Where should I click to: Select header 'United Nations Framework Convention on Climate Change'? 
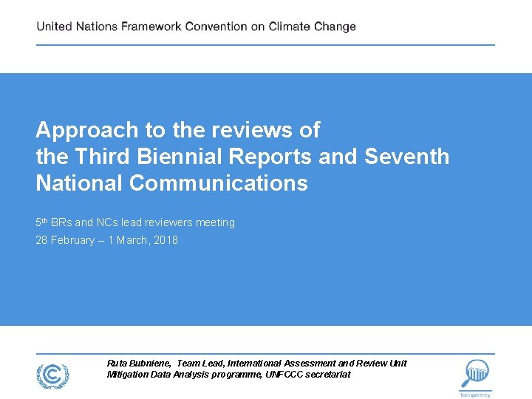[196, 27]
